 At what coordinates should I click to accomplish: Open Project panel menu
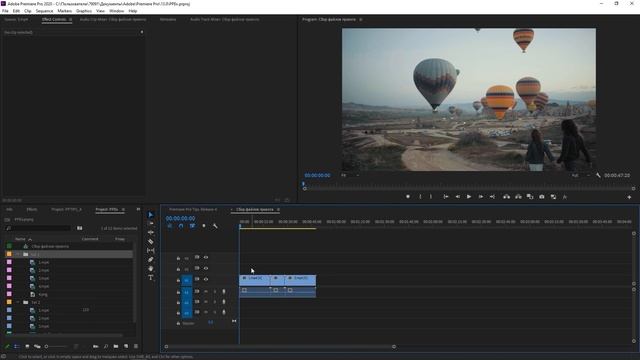123,209
